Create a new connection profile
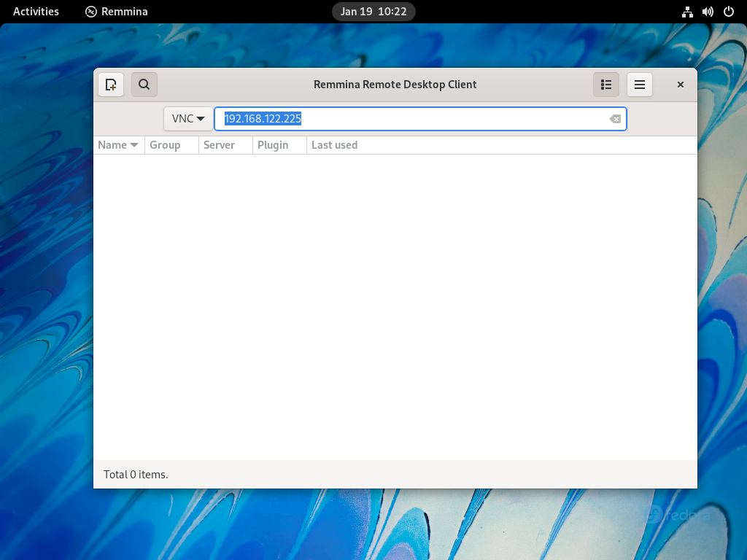This screenshot has width=747, height=560. click(x=111, y=85)
